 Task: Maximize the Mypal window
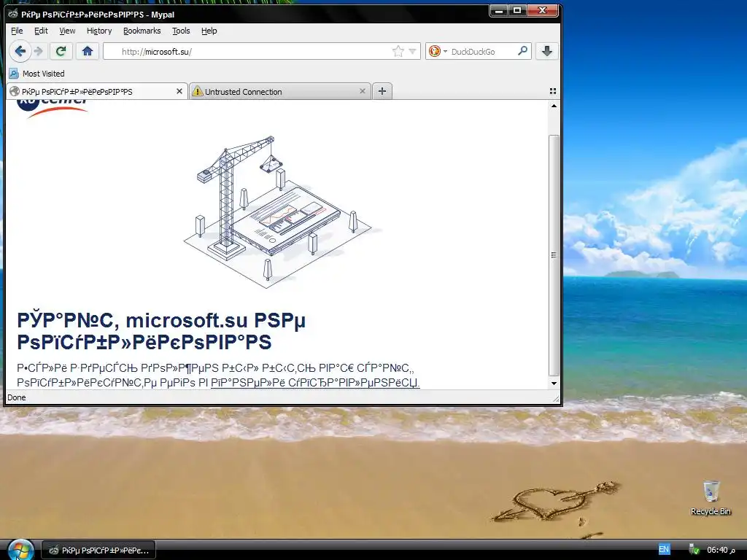(516, 10)
